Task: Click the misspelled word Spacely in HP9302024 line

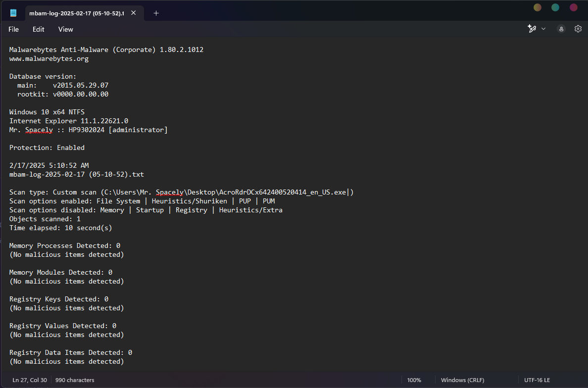Action: pyautogui.click(x=39, y=130)
